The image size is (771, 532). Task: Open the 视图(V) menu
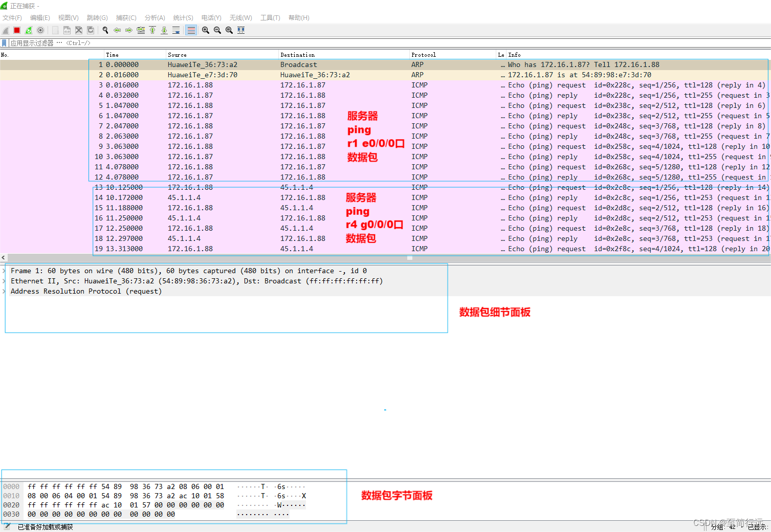pos(68,17)
